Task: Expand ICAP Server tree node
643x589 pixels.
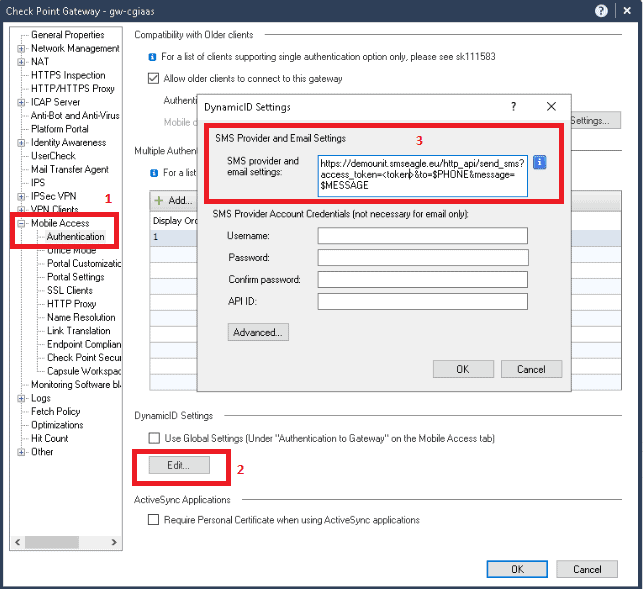Action: [21, 103]
